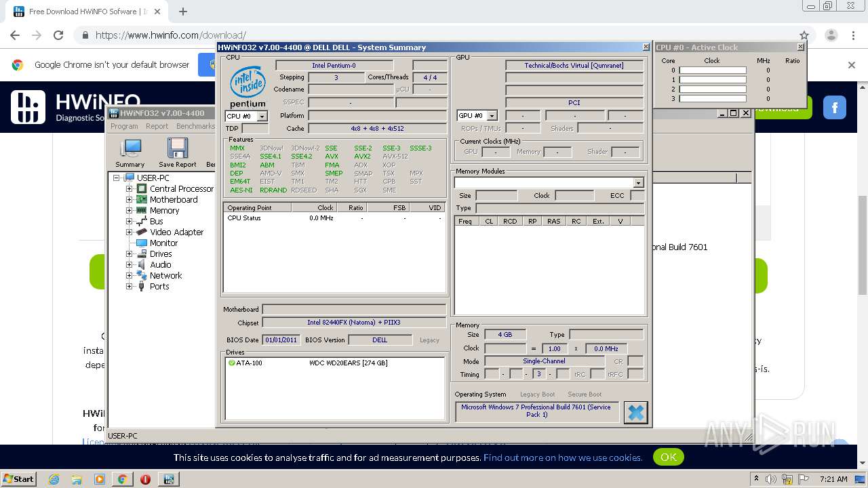Dismiss the default browser notification bar
Image resolution: width=868 pixels, height=488 pixels.
click(852, 65)
